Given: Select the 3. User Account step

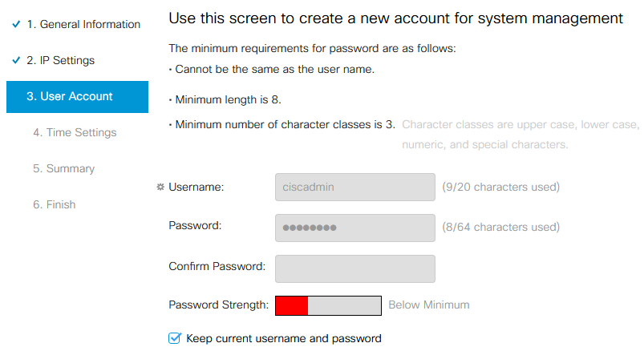Looking at the screenshot, I should point(77,96).
